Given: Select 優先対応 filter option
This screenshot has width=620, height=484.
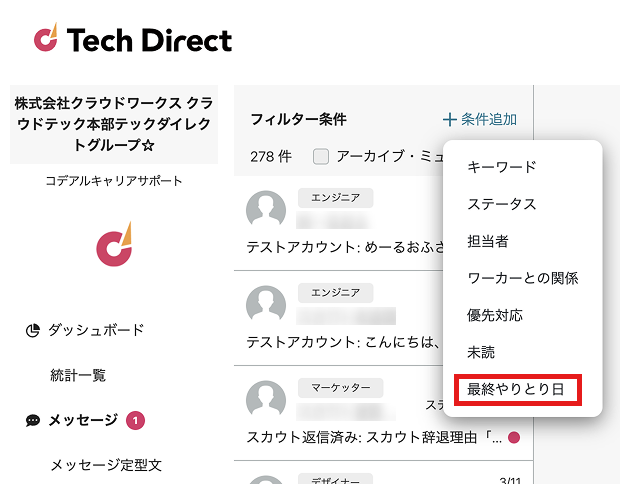Looking at the screenshot, I should [495, 316].
